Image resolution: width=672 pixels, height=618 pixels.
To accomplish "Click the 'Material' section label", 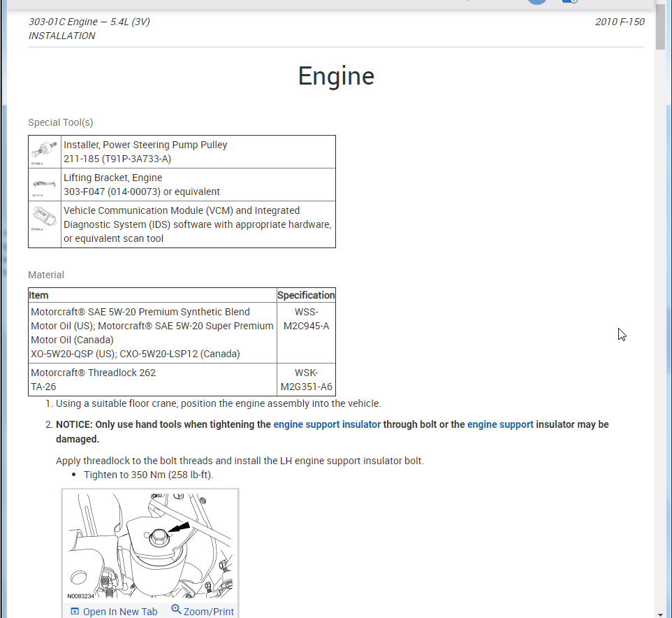I will [46, 275].
